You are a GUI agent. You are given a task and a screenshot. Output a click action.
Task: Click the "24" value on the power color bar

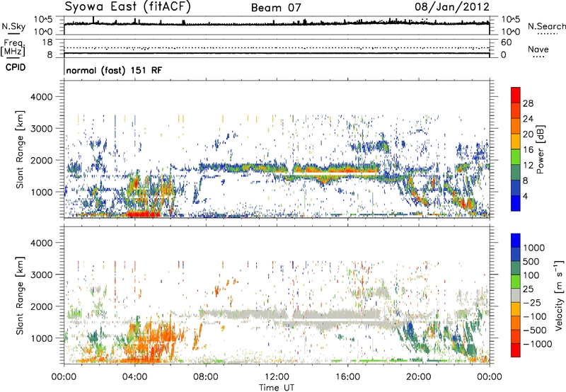coord(528,119)
